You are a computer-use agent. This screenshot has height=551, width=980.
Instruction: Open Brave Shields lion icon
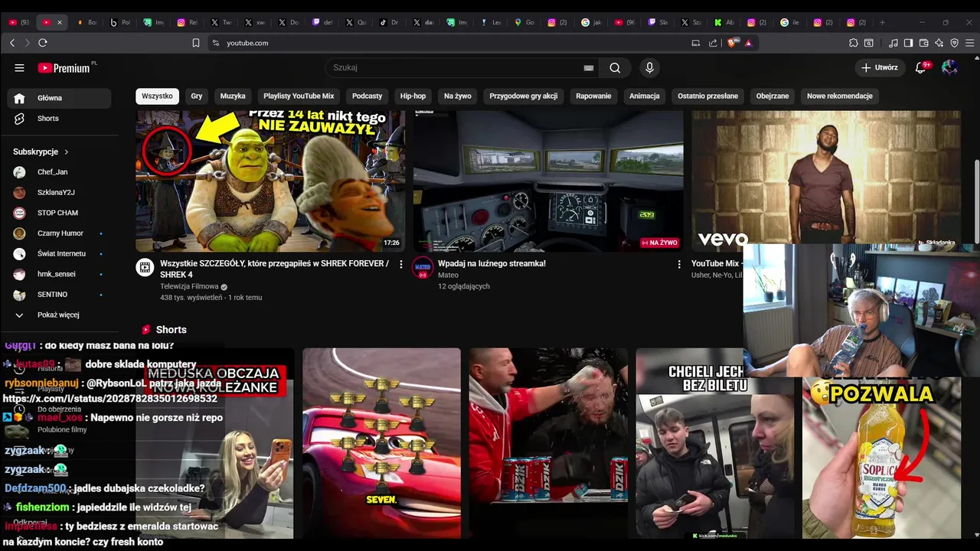pyautogui.click(x=734, y=43)
